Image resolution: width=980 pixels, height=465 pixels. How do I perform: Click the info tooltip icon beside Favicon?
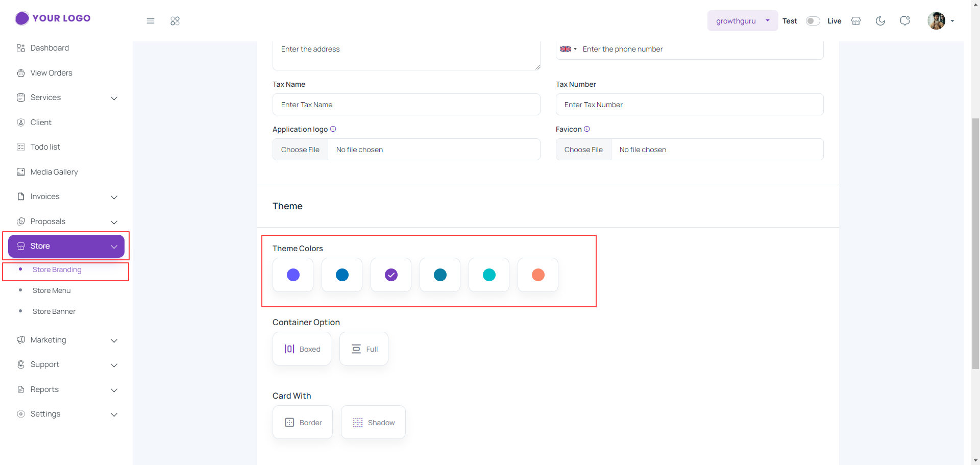(587, 129)
